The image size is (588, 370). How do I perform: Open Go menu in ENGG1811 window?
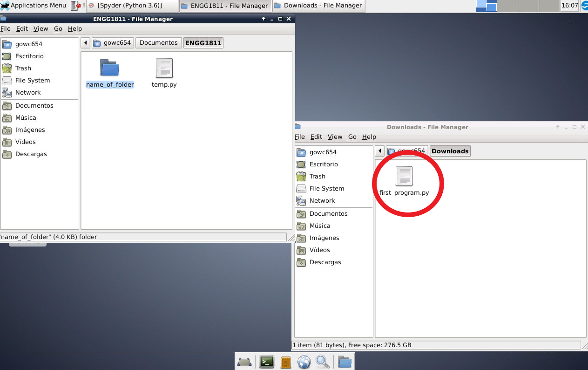pos(58,28)
